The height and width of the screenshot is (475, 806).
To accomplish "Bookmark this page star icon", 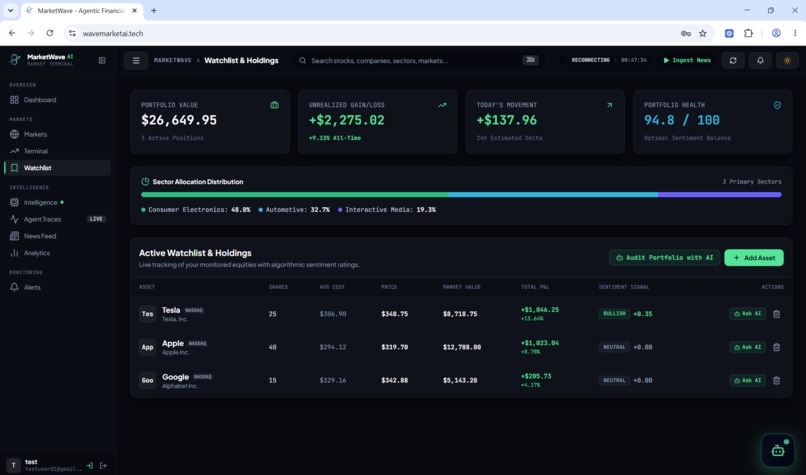I will point(703,33).
